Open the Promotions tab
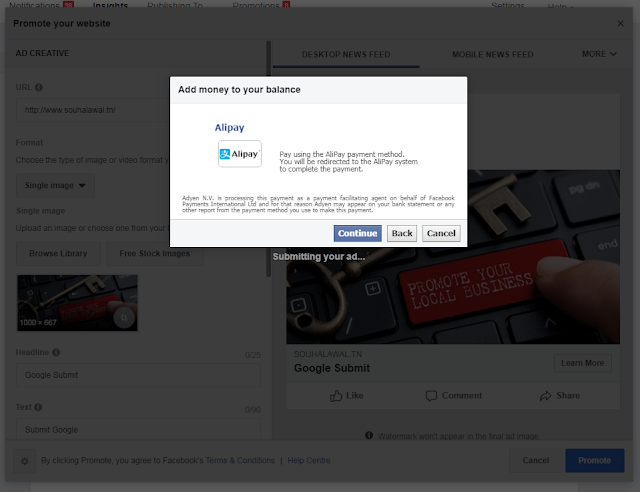 pyautogui.click(x=261, y=5)
